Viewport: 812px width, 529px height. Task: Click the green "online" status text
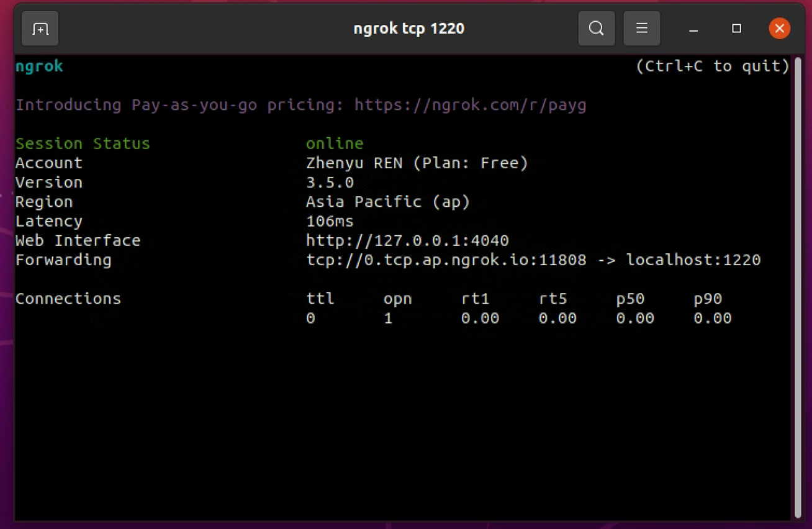tap(335, 144)
